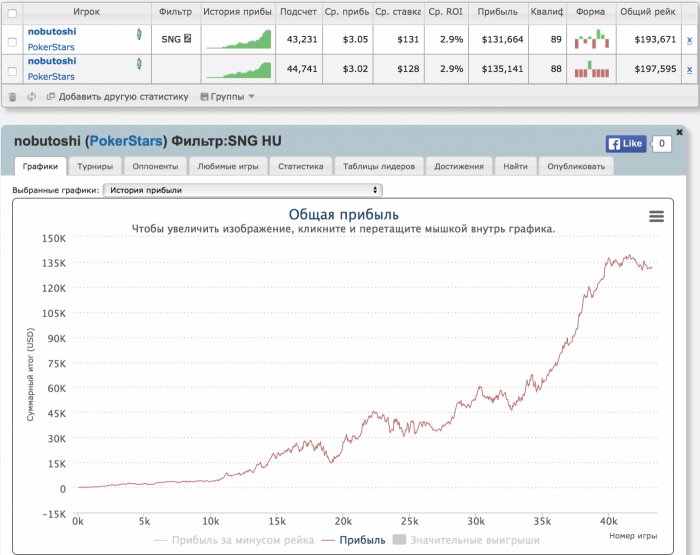Switch to the Опубликовать tab

click(576, 166)
